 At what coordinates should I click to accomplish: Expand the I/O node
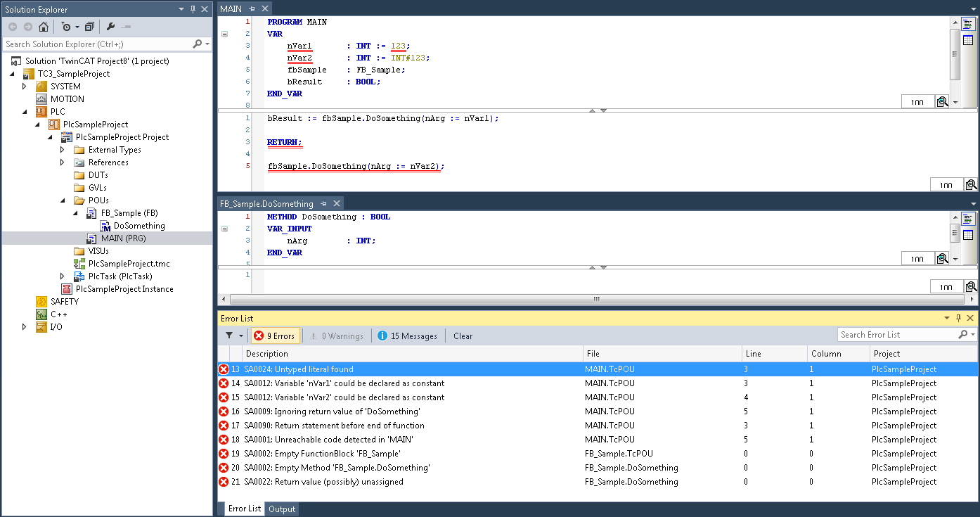click(x=25, y=327)
